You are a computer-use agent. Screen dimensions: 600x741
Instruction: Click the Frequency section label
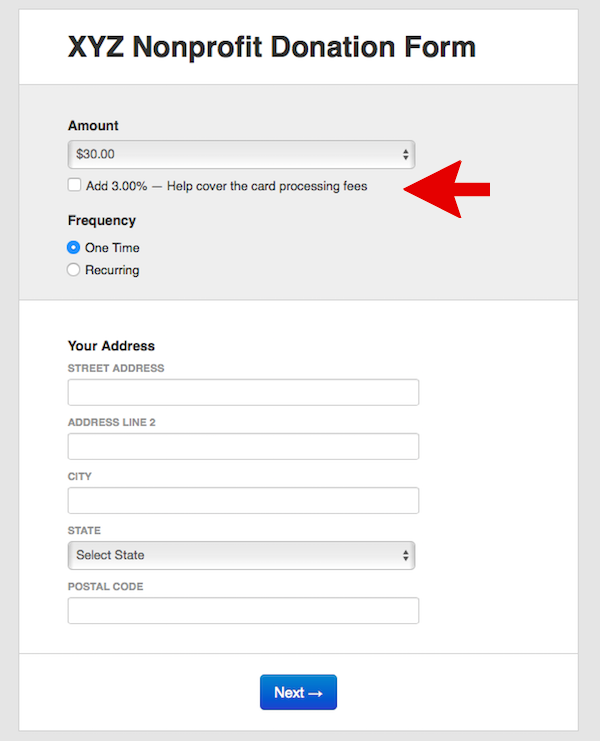pyautogui.click(x=102, y=220)
